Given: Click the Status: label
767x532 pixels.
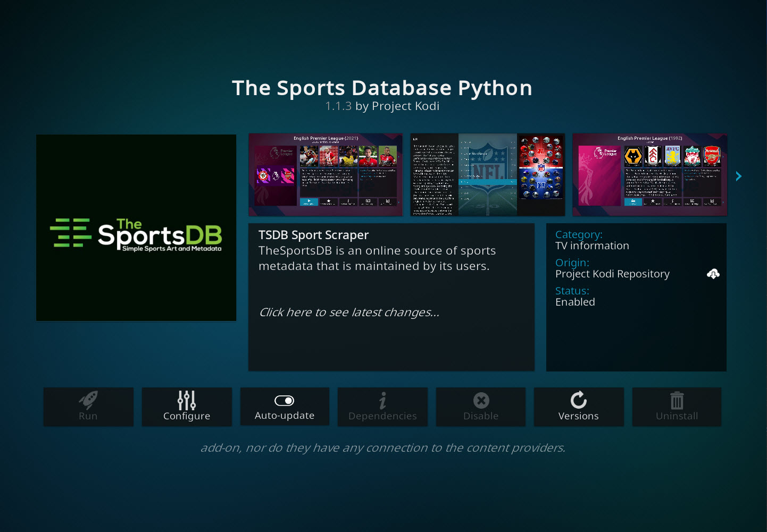Looking at the screenshot, I should pyautogui.click(x=572, y=291).
